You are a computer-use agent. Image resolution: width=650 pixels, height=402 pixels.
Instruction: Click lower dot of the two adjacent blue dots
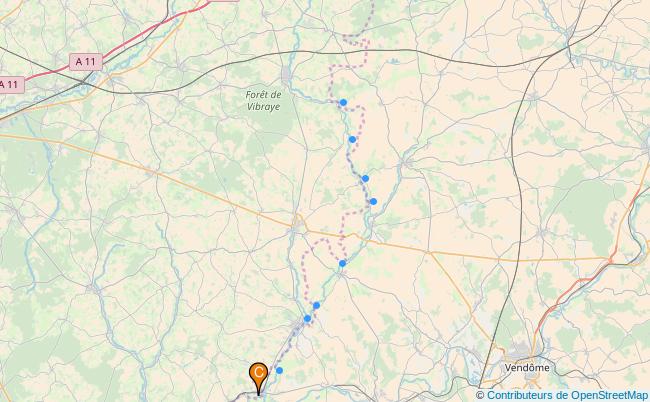pyautogui.click(x=307, y=318)
